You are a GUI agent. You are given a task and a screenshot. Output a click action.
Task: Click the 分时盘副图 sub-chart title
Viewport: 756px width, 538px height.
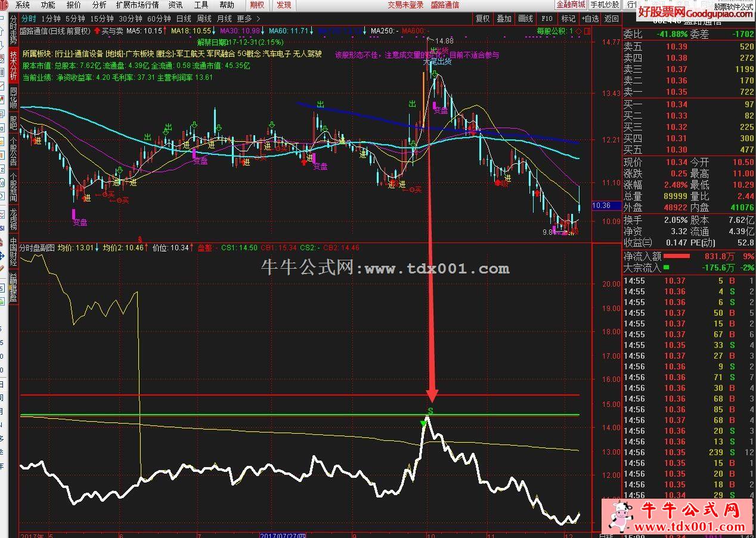37,247
